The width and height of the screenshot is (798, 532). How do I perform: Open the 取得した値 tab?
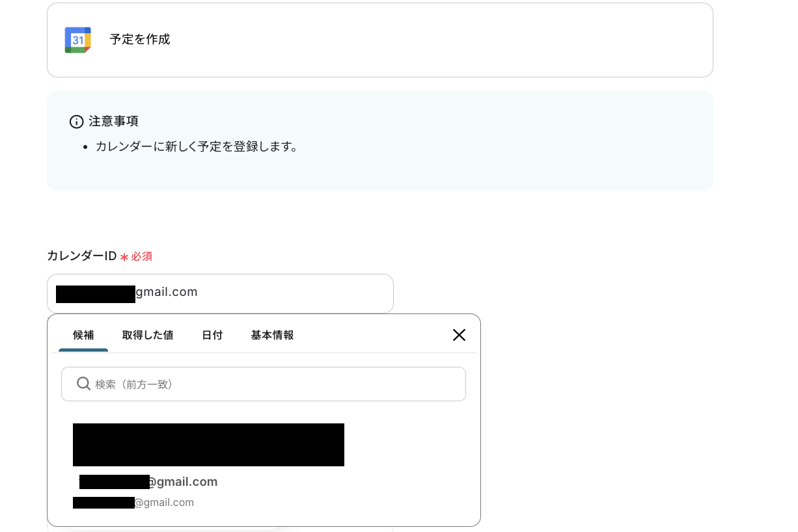point(148,335)
